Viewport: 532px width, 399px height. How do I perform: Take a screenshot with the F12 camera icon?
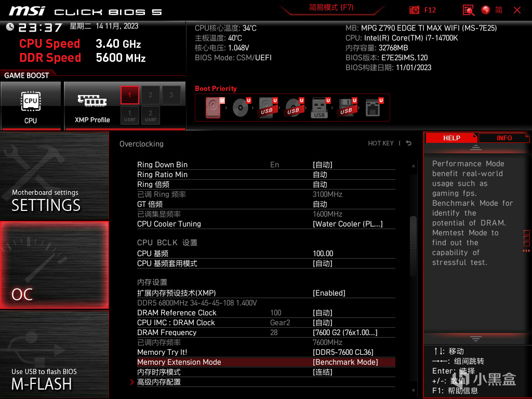pyautogui.click(x=414, y=10)
